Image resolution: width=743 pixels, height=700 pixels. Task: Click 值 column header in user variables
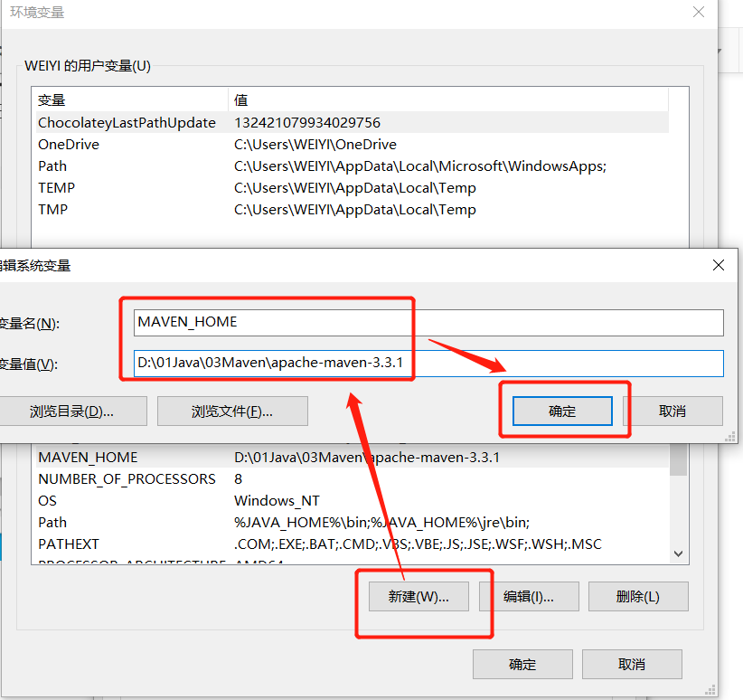(448, 100)
